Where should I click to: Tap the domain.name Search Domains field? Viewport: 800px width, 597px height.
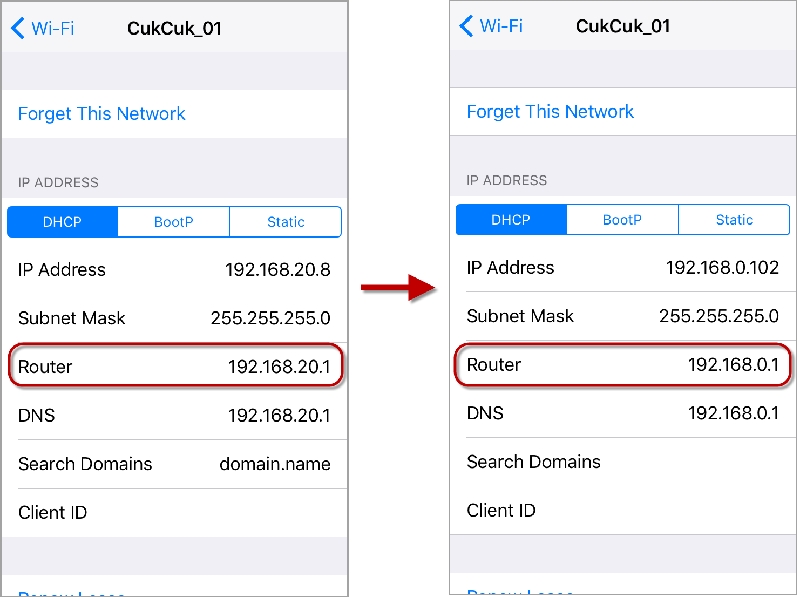pos(275,464)
